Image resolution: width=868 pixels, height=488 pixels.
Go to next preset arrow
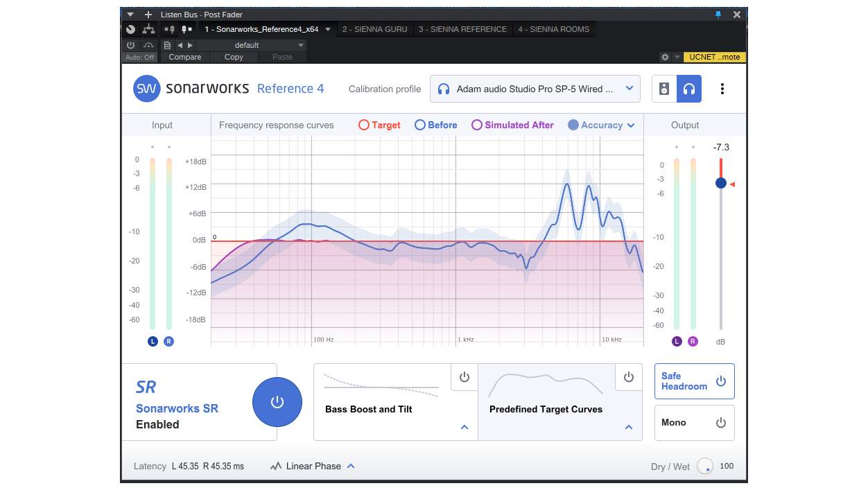pyautogui.click(x=190, y=45)
